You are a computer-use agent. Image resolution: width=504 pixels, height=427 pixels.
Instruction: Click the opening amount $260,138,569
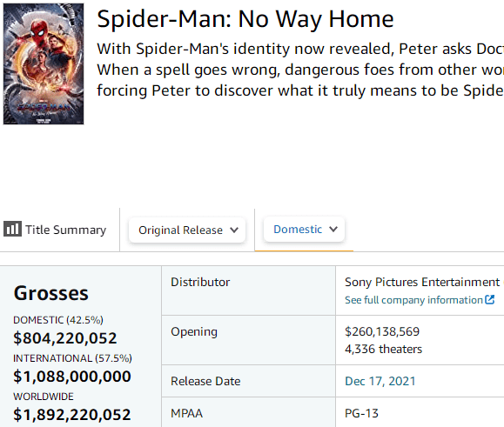tap(382, 331)
